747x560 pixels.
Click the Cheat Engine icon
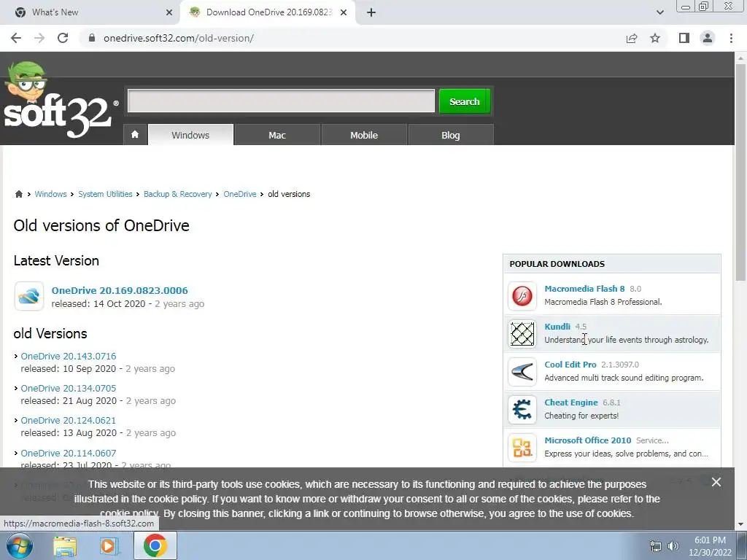pos(522,410)
